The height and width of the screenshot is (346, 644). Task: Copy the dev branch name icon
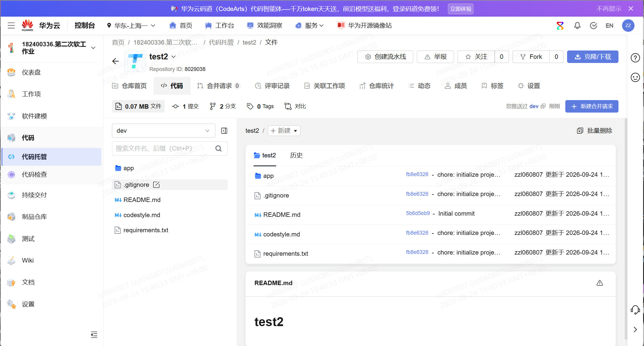click(543, 106)
